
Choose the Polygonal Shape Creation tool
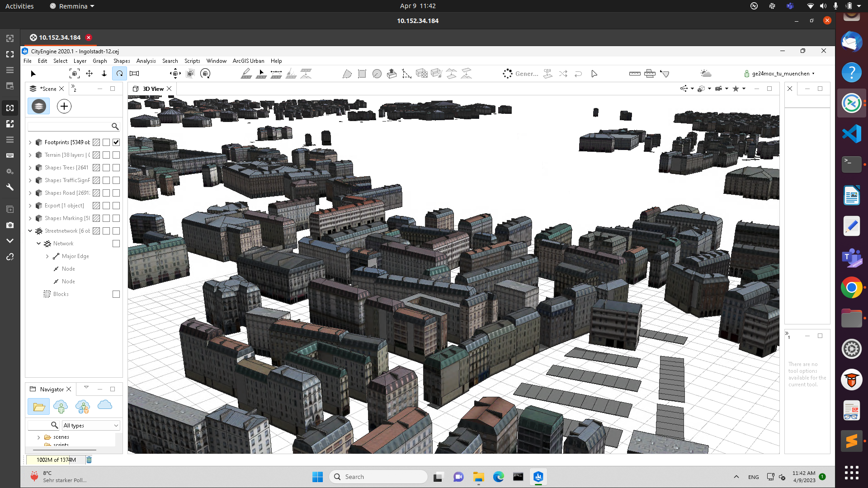tap(347, 74)
